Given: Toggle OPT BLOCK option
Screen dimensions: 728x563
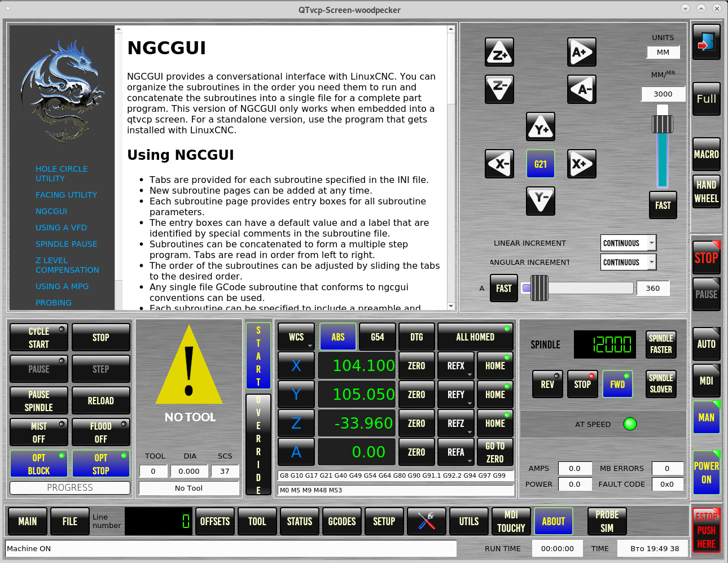Looking at the screenshot, I should [x=39, y=464].
